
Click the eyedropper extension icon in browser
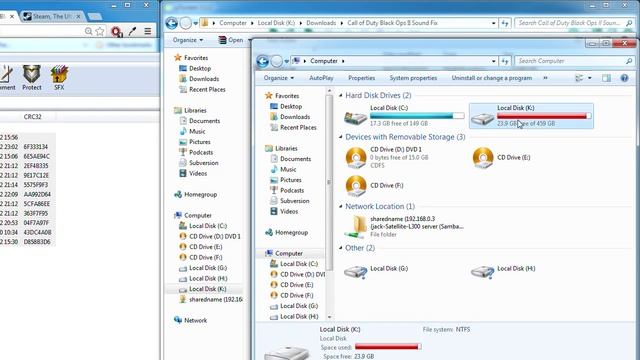point(132,31)
